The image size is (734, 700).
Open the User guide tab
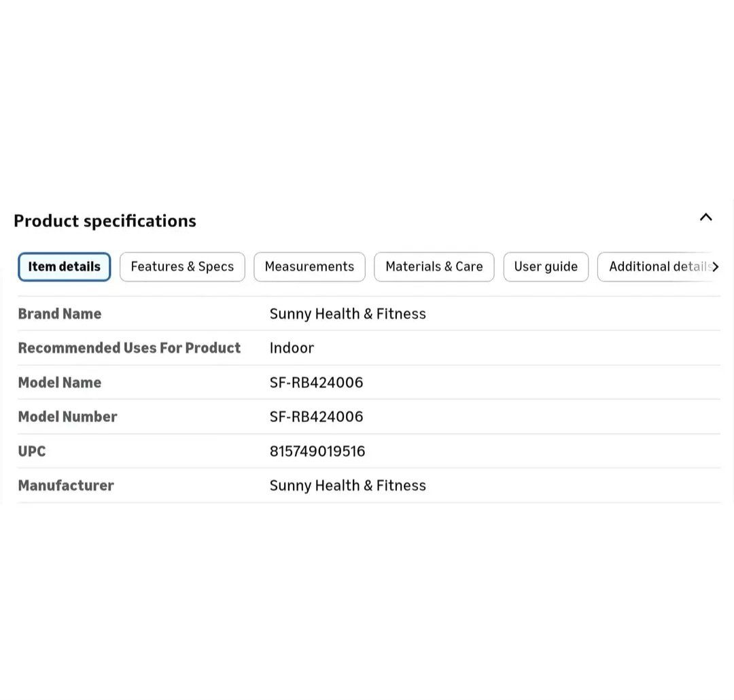coord(546,266)
